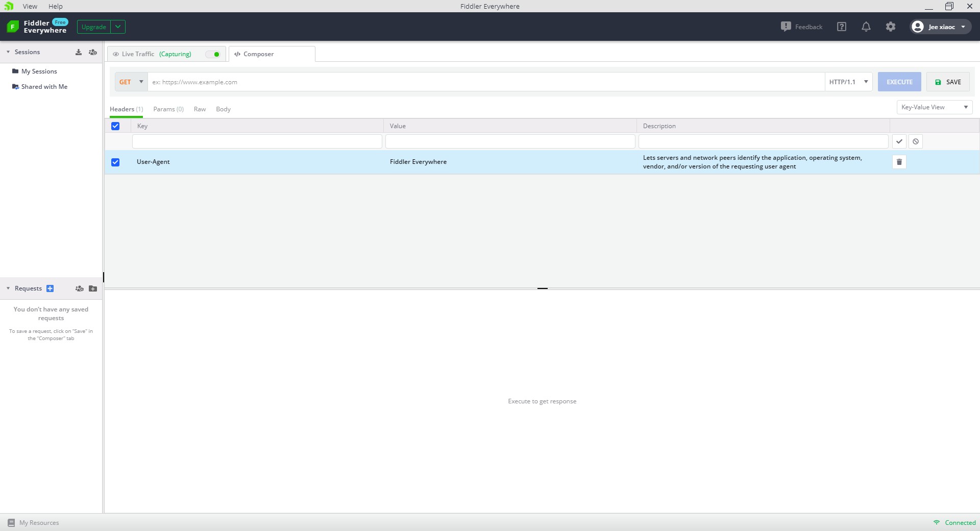Image resolution: width=980 pixels, height=531 pixels.
Task: Collapse the Sessions panel
Action: 8,52
